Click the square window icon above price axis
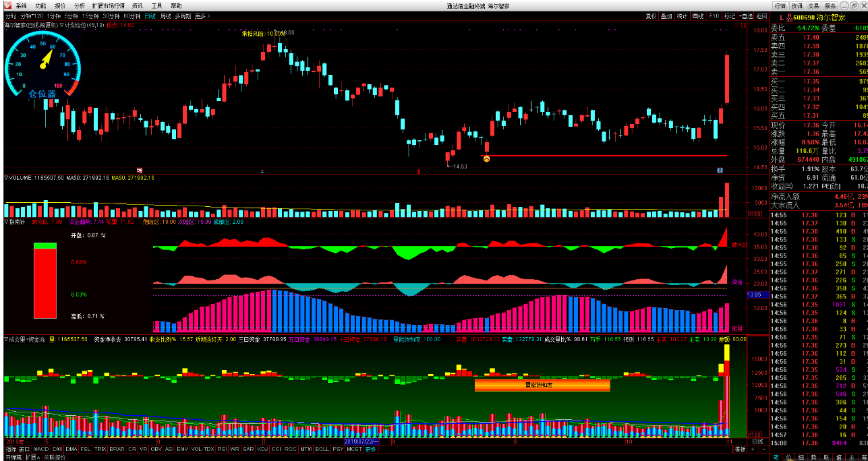 pos(744,25)
